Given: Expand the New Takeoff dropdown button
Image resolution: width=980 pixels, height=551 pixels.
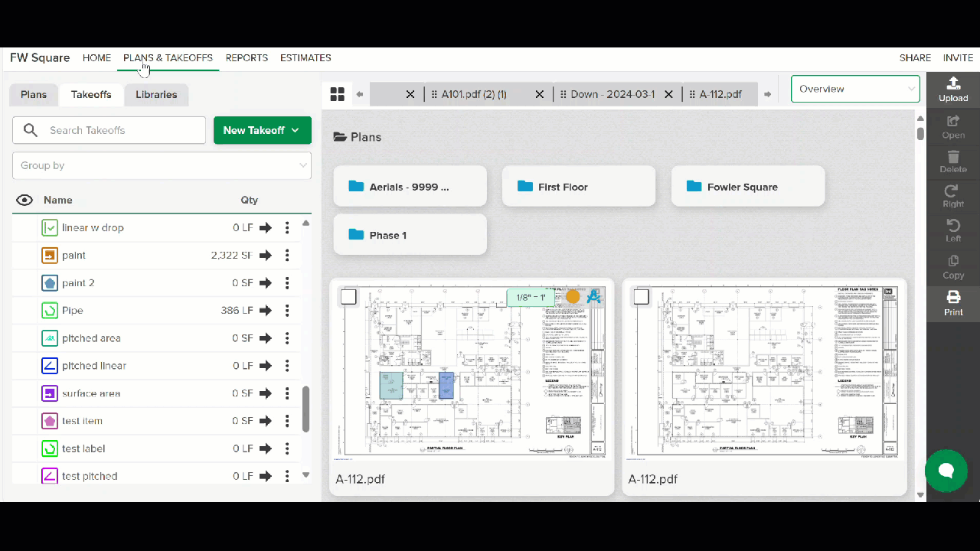Looking at the screenshot, I should pyautogui.click(x=263, y=130).
